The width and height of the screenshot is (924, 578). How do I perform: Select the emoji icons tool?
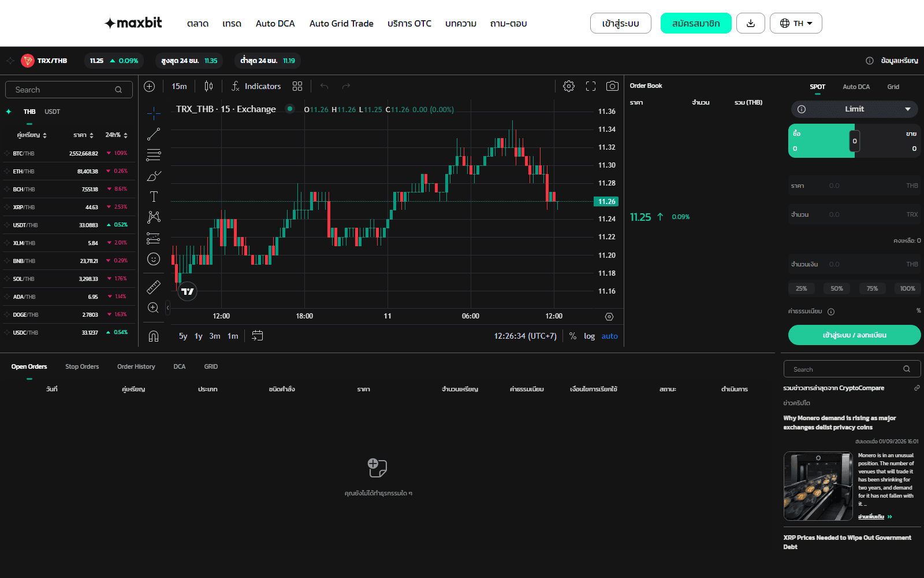(154, 259)
